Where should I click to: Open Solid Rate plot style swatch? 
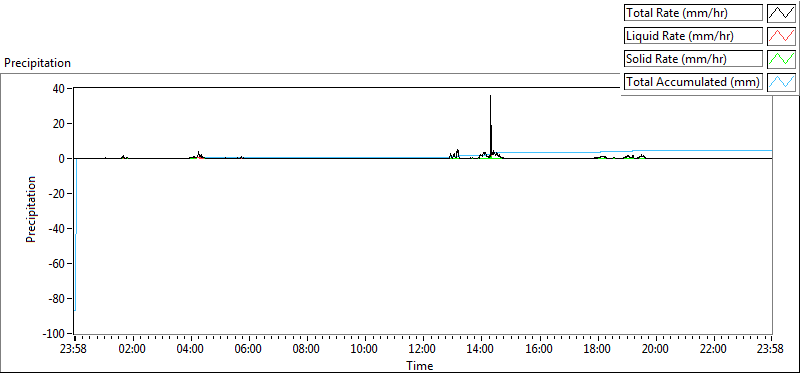click(x=782, y=59)
